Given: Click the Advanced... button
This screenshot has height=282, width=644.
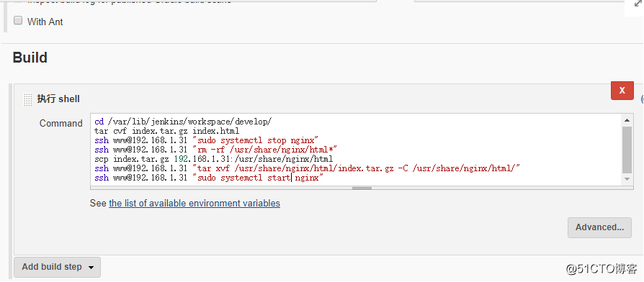Looking at the screenshot, I should pyautogui.click(x=599, y=227).
